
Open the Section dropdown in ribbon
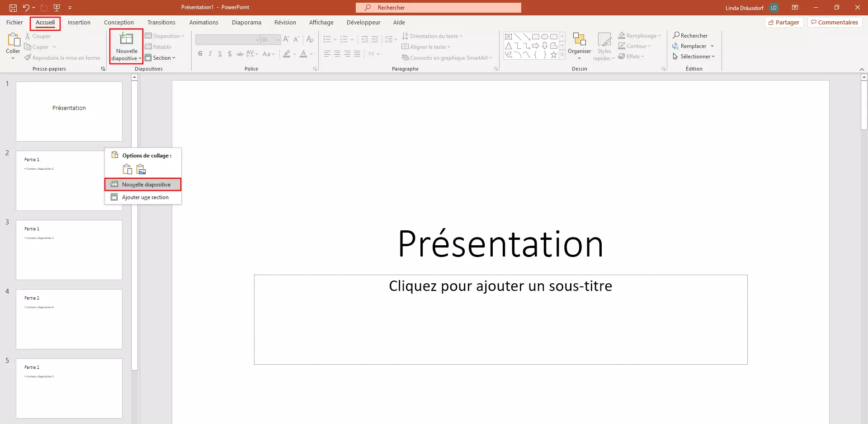point(160,57)
